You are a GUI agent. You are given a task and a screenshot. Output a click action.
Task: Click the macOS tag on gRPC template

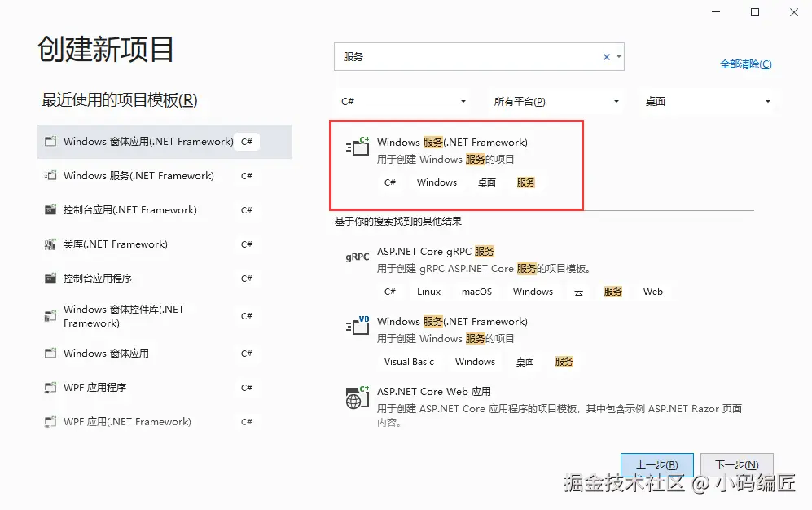coord(476,292)
